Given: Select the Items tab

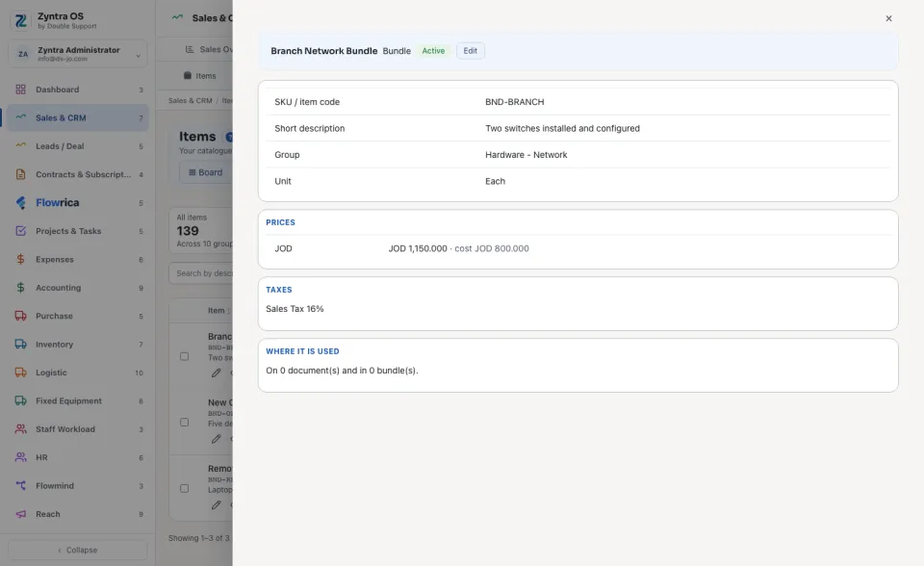Looking at the screenshot, I should [199, 75].
